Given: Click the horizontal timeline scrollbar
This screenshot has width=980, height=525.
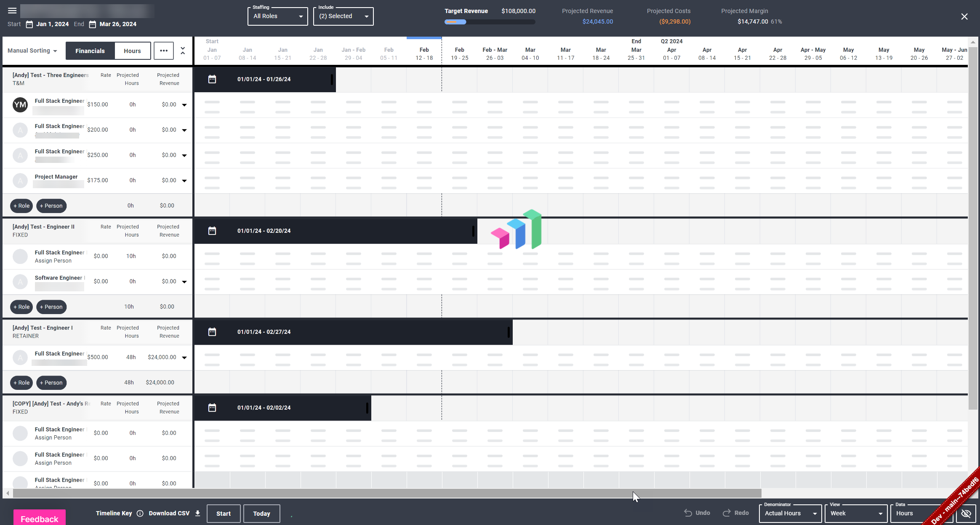Looking at the screenshot, I should 387,493.
